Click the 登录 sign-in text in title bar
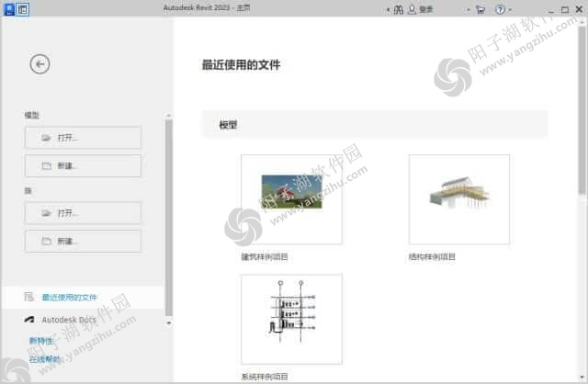The image size is (588, 384). click(x=426, y=9)
